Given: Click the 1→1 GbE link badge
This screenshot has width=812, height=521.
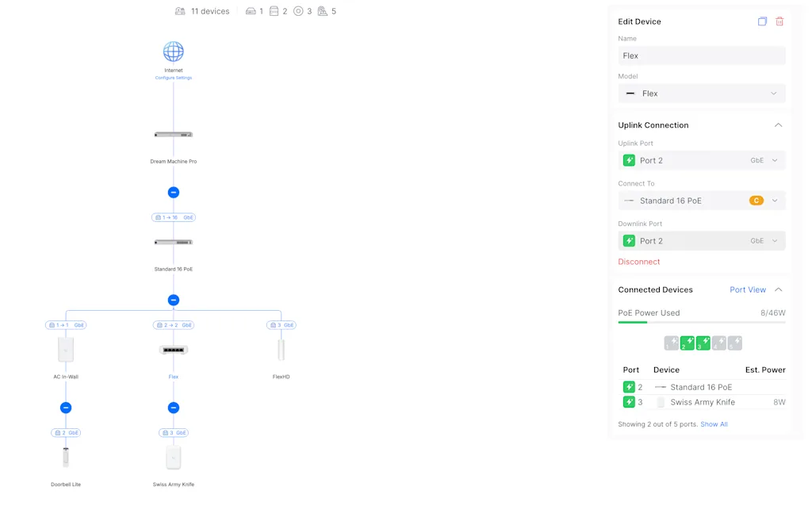Looking at the screenshot, I should pyautogui.click(x=66, y=325).
